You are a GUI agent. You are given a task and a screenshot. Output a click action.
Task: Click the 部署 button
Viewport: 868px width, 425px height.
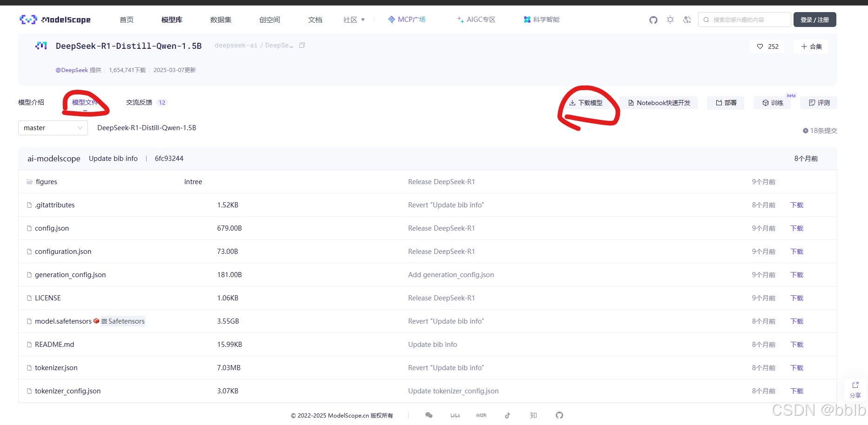click(x=726, y=103)
